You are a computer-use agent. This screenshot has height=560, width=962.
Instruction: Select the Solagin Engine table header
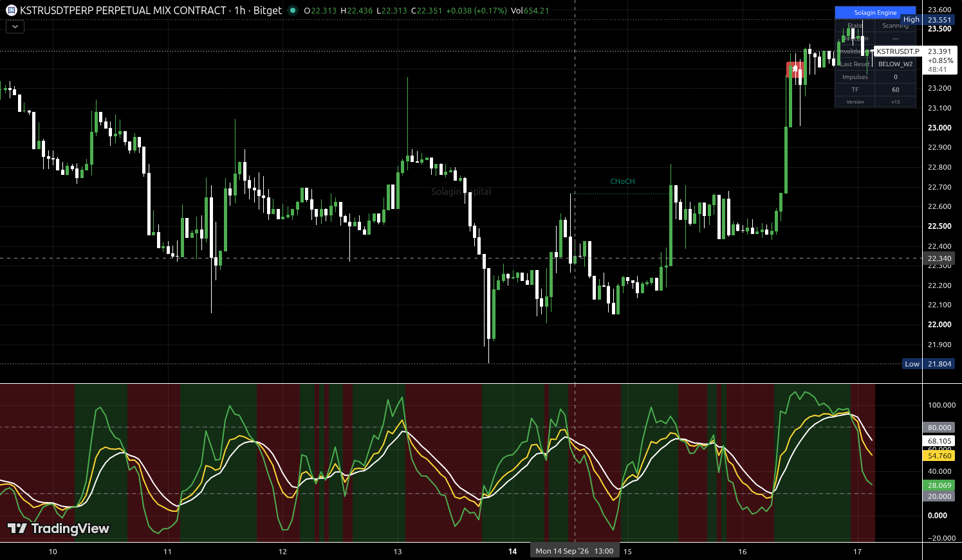(x=875, y=12)
